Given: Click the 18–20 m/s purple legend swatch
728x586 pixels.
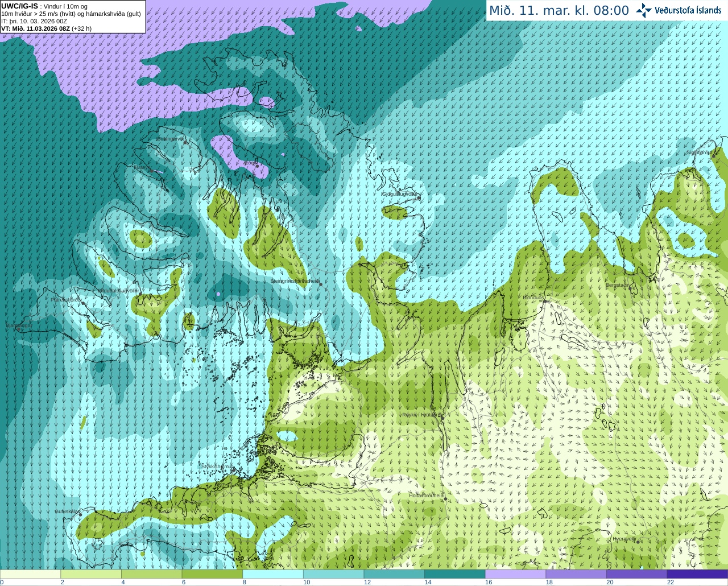Looking at the screenshot, I should 576,574.
